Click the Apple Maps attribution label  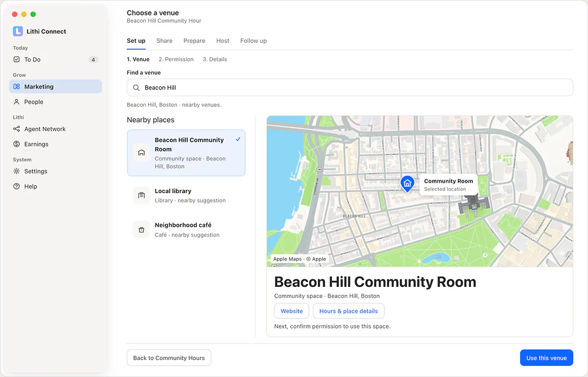click(x=300, y=259)
